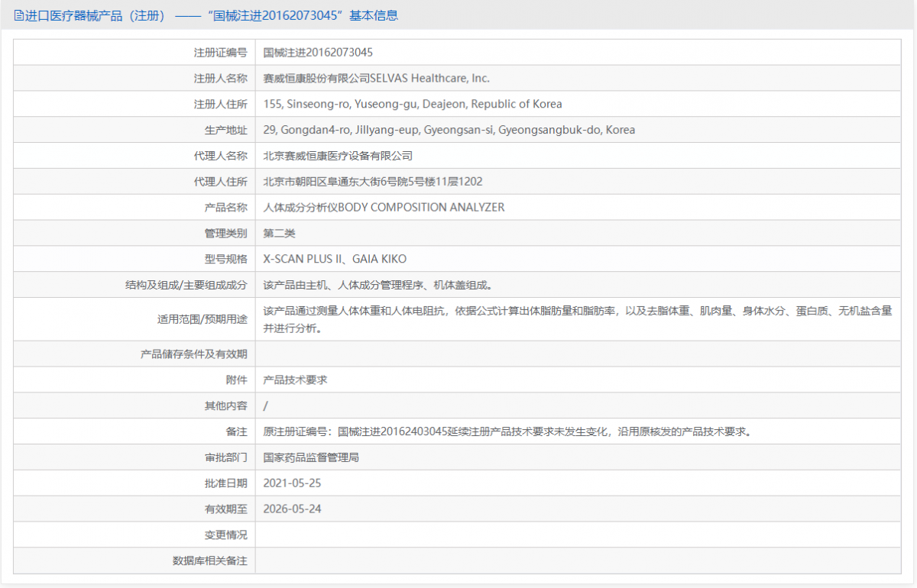Viewport: 917px width, 588px height.
Task: Select the 管理类别 value "第二类"
Action: (x=279, y=233)
